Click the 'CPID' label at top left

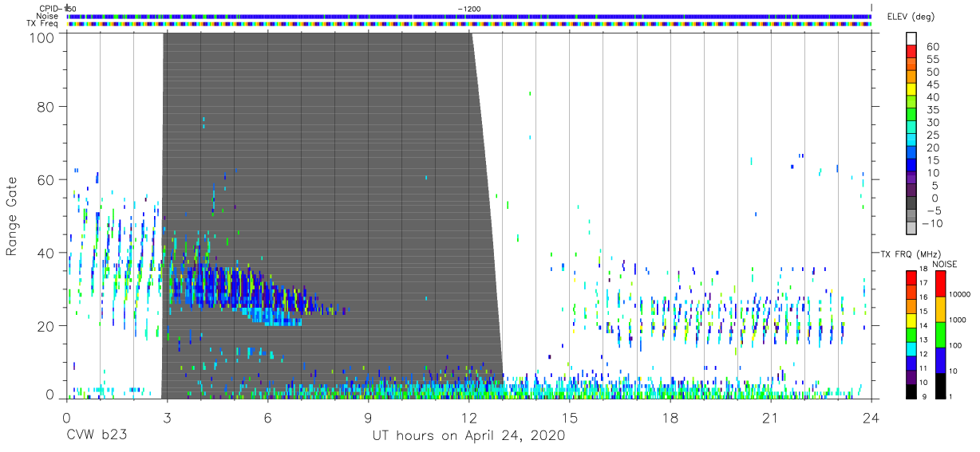point(50,8)
